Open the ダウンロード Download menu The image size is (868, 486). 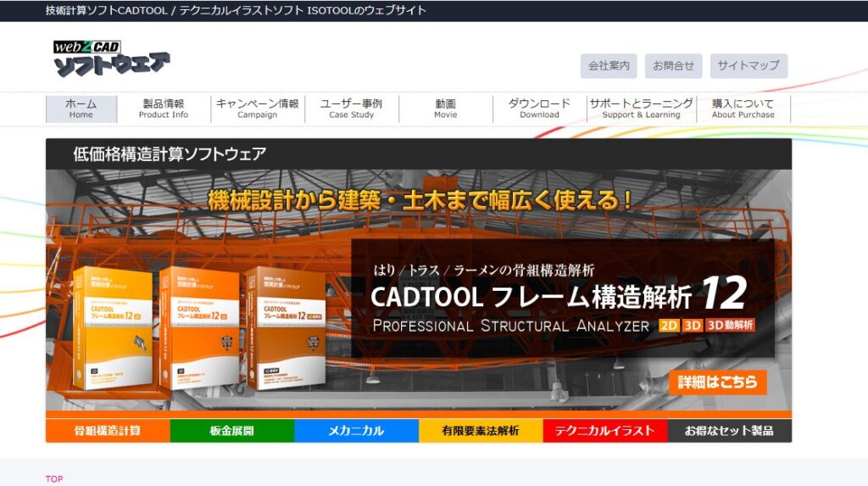[x=539, y=109]
